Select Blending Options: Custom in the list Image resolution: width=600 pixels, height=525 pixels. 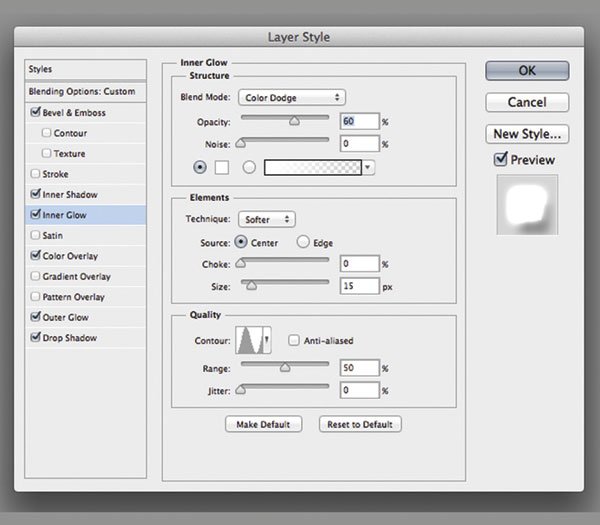(82, 91)
